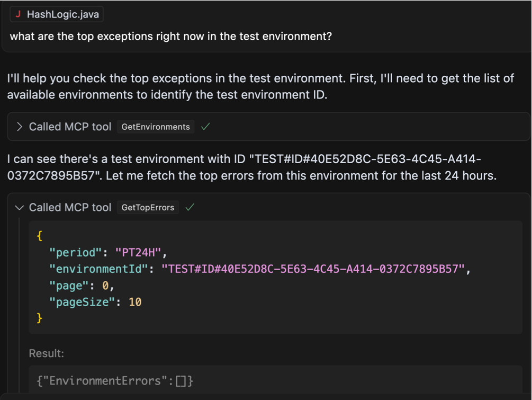Open the HashLogic.java file chip
532x400 pixels.
pyautogui.click(x=57, y=14)
